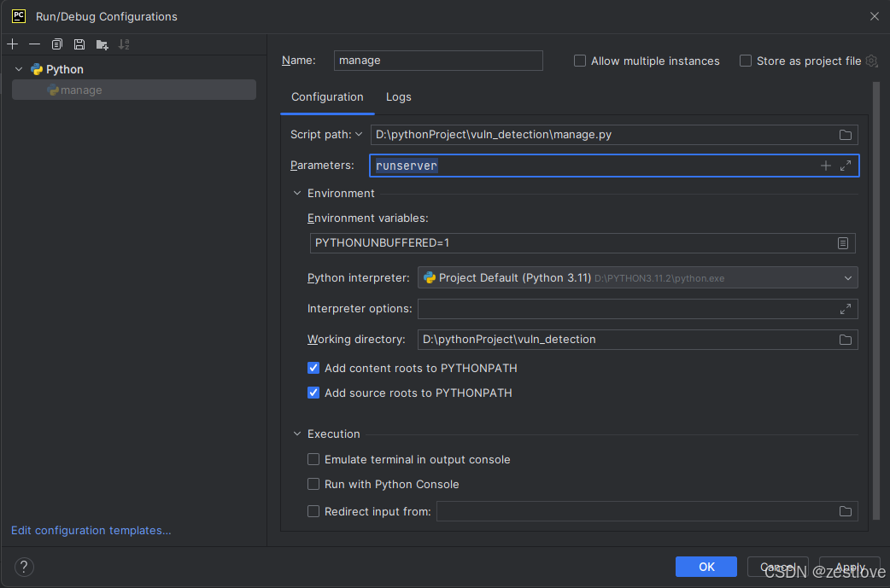Click the Apply button

[x=850, y=567]
